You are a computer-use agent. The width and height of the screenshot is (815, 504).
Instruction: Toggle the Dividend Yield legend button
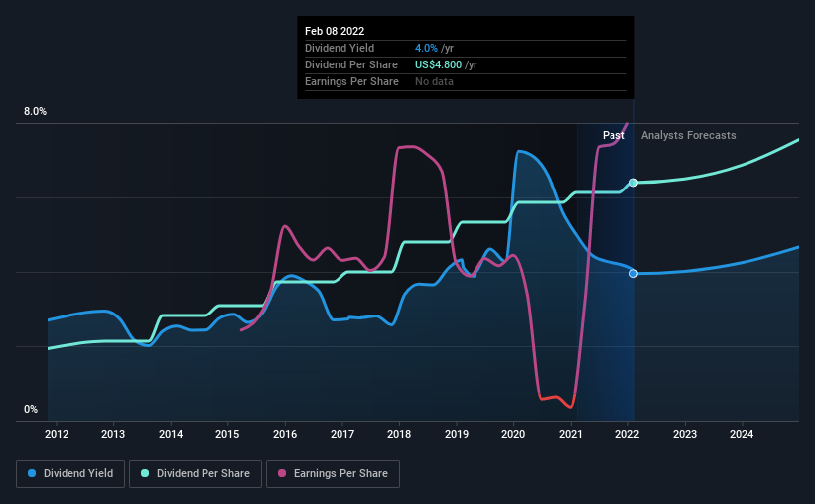[x=70, y=474]
